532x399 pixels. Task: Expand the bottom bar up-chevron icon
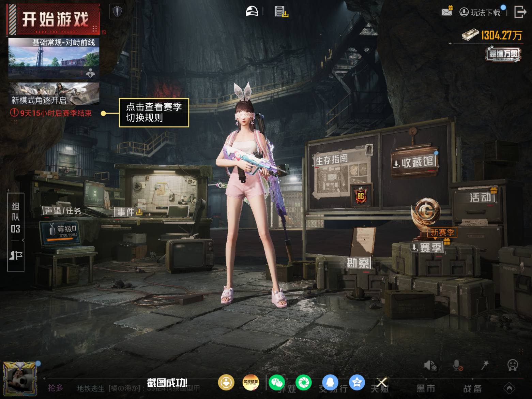[510, 388]
